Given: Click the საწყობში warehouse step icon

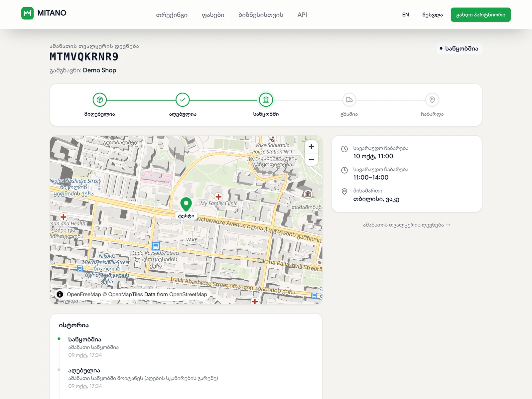Looking at the screenshot, I should click(266, 100).
